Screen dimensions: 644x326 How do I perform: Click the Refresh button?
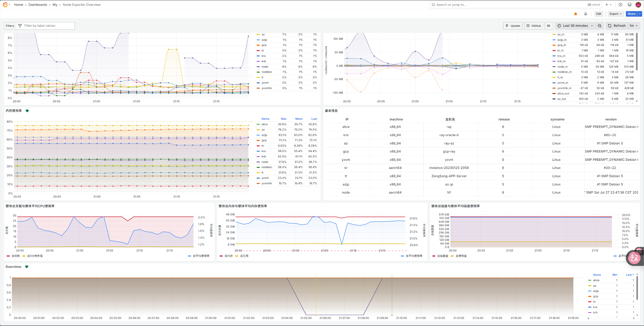click(617, 26)
